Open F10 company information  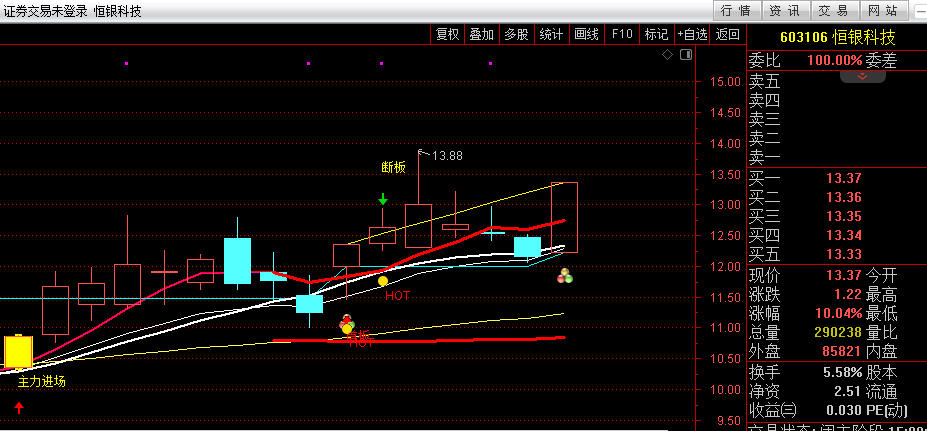pos(622,34)
